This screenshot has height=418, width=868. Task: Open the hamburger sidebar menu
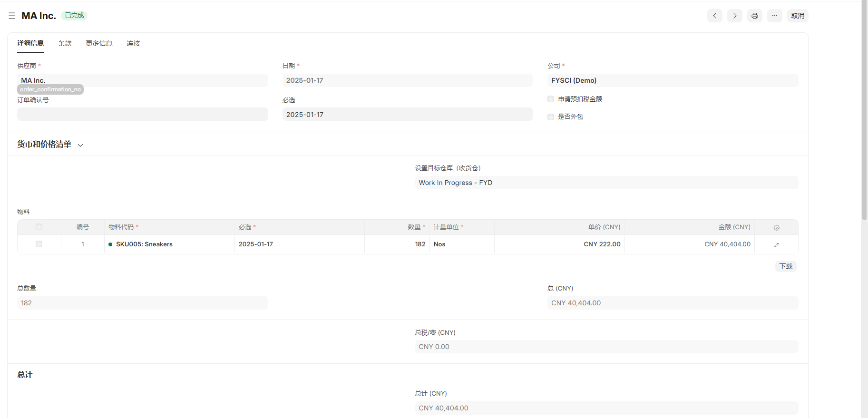coord(12,16)
